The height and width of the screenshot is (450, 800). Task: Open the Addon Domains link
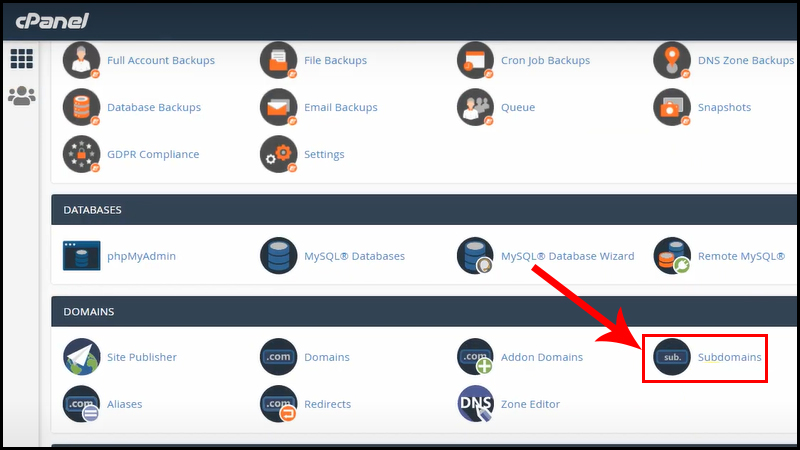[542, 357]
